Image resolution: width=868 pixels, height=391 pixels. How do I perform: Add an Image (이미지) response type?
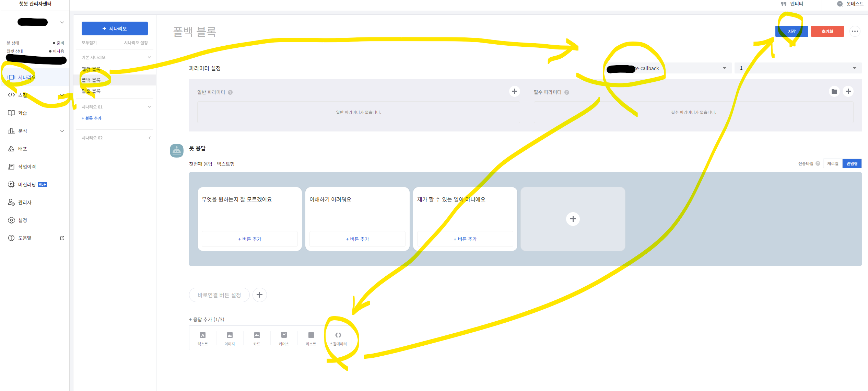230,338
